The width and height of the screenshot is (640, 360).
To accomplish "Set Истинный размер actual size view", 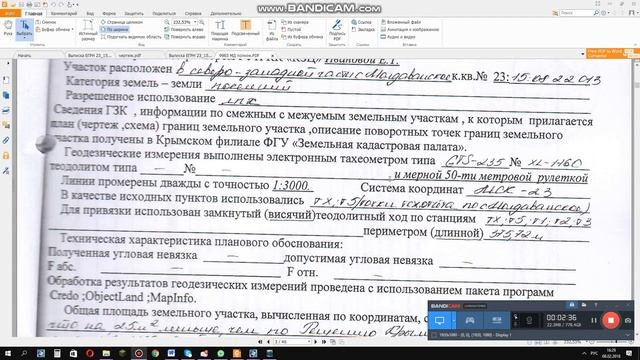I will point(88,30).
